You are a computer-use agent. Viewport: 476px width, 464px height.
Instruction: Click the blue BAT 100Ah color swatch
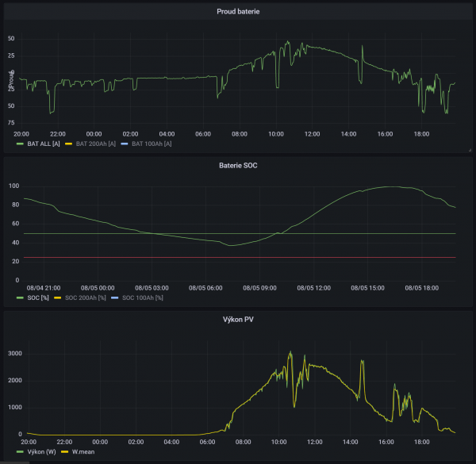click(x=125, y=144)
